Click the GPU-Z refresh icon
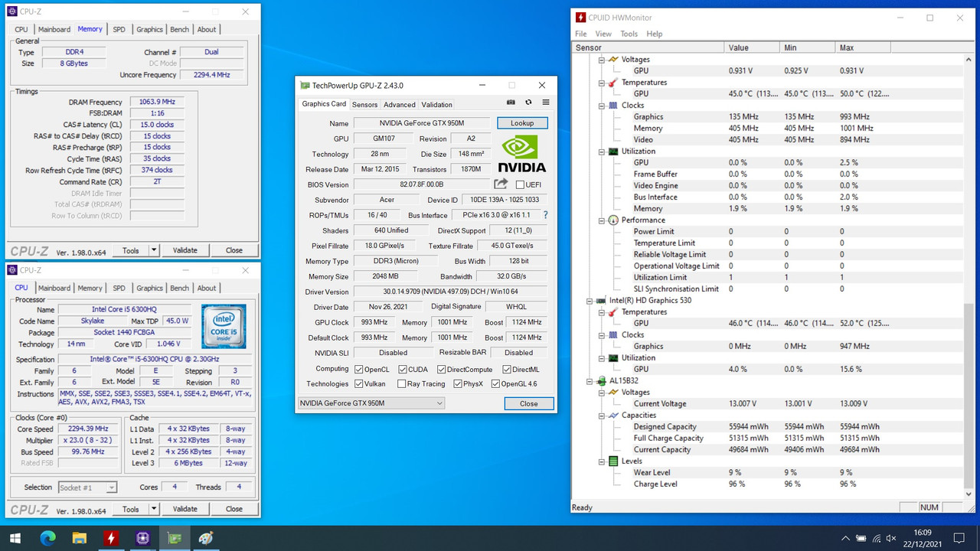The height and width of the screenshot is (551, 980). tap(528, 103)
